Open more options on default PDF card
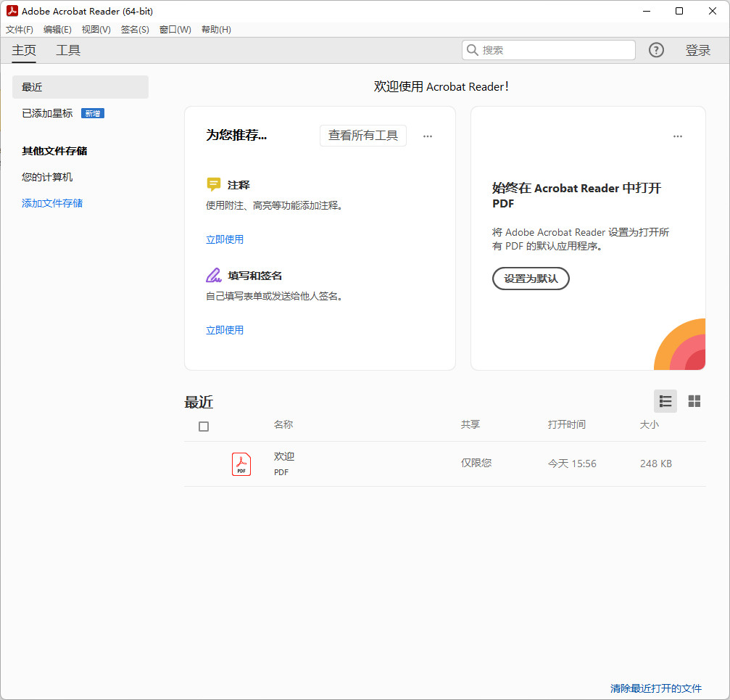 tap(677, 136)
